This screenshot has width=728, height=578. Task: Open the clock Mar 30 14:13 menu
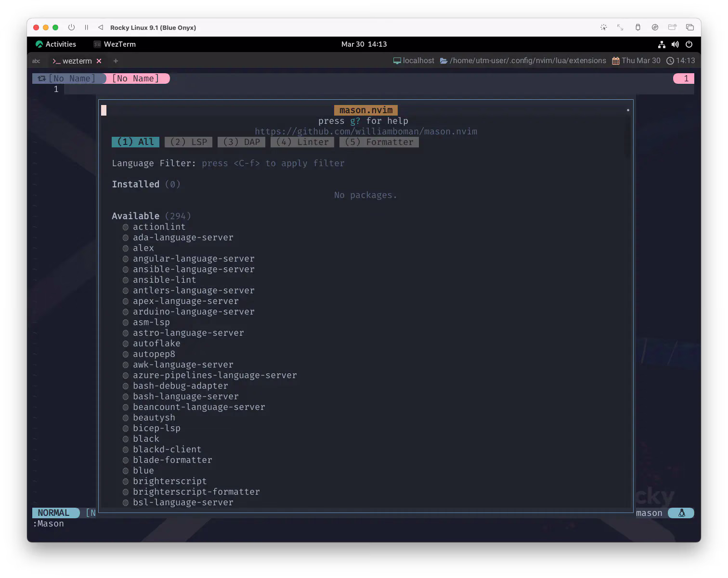click(x=364, y=44)
